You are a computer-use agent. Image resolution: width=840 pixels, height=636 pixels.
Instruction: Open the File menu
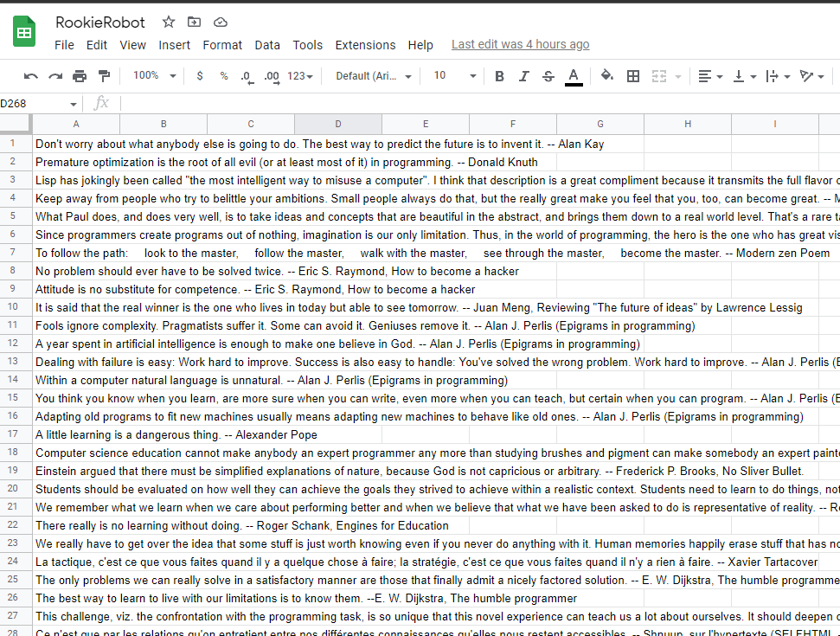[x=64, y=45]
